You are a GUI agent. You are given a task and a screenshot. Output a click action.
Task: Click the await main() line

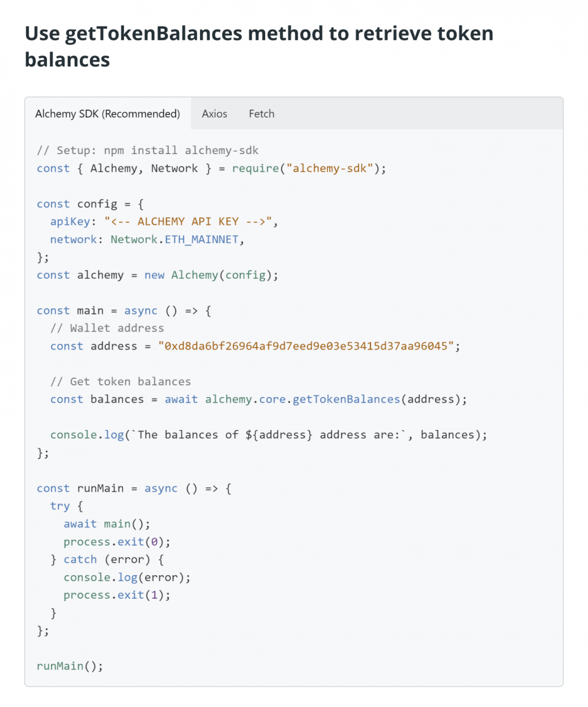click(x=107, y=523)
